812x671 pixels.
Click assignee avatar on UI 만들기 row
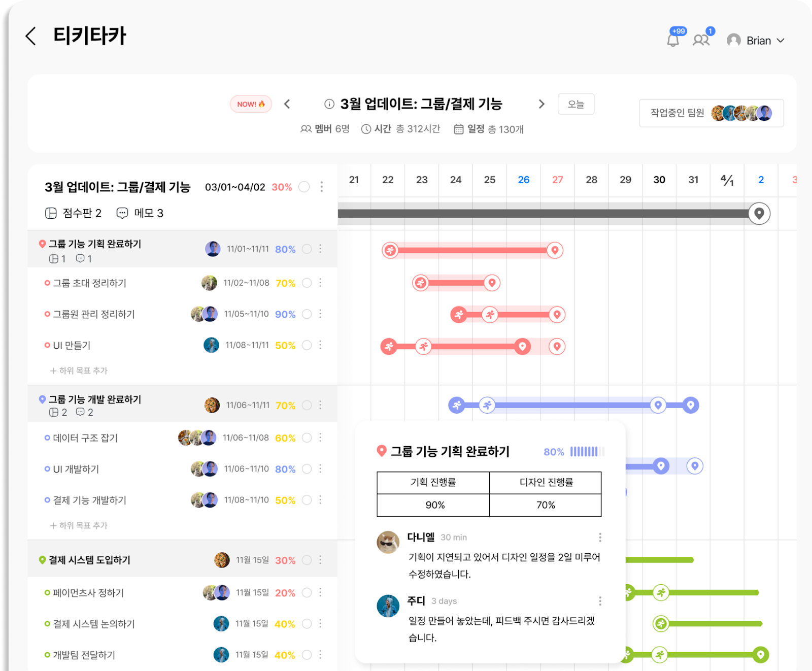click(211, 345)
